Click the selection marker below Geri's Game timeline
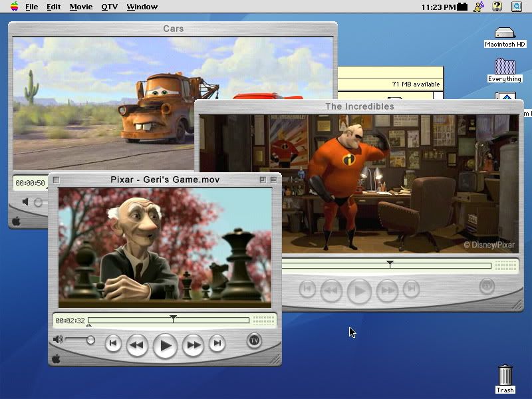This screenshot has height=399, width=532. 88,325
